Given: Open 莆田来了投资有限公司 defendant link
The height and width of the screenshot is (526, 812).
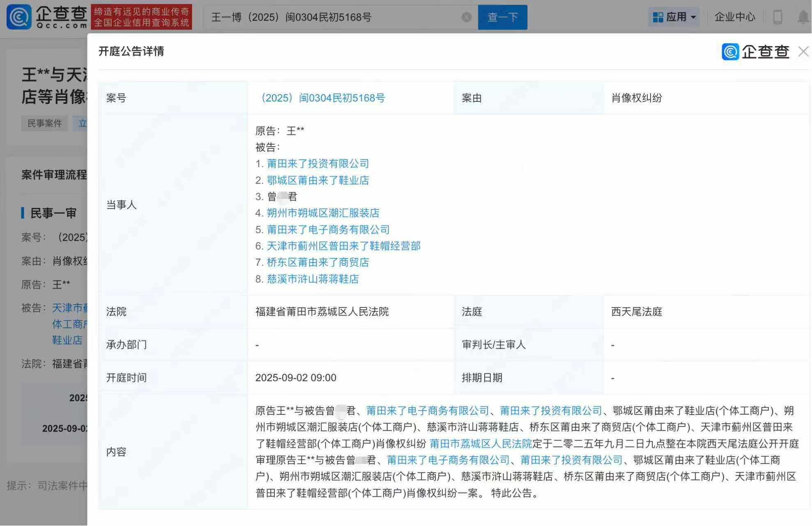Looking at the screenshot, I should [317, 164].
